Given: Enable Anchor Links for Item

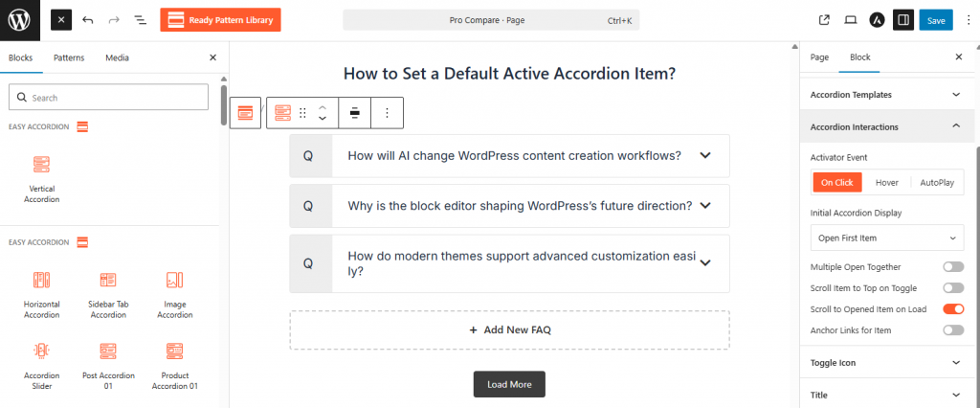Looking at the screenshot, I should click(952, 329).
